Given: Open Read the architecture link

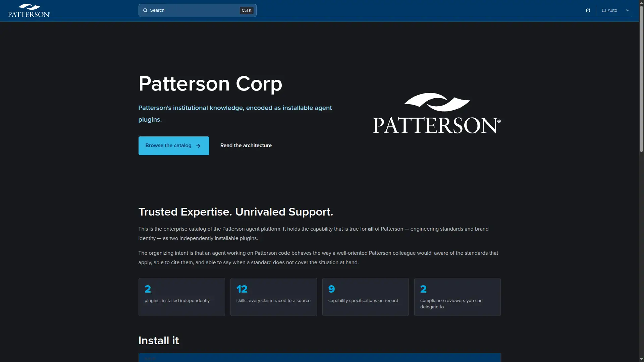Looking at the screenshot, I should click(x=246, y=145).
